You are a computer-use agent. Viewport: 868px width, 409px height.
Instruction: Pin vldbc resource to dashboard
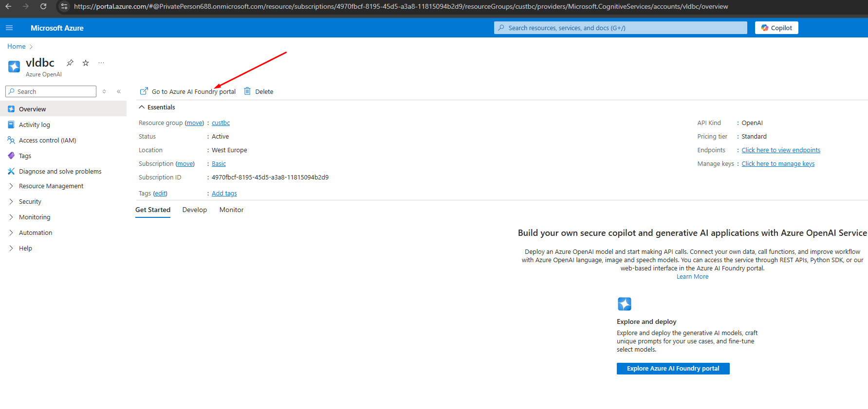pyautogui.click(x=70, y=63)
